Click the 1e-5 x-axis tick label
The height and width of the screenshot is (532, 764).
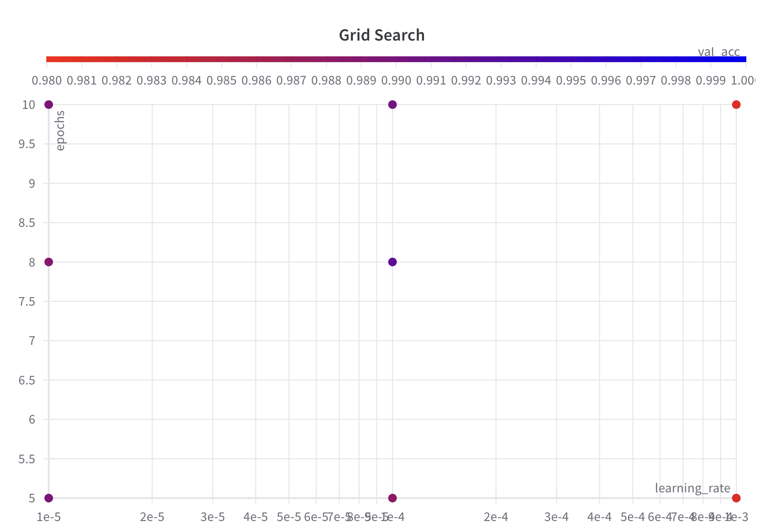tap(48, 517)
